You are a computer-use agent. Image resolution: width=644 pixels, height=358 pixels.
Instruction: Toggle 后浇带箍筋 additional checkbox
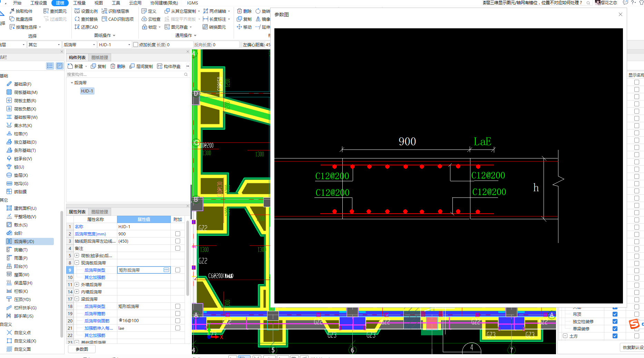point(178,313)
